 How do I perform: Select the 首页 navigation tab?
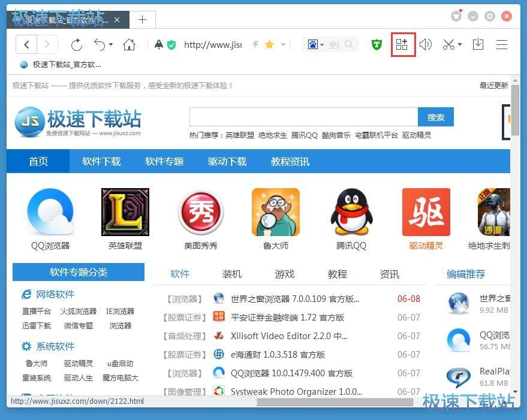point(38,161)
